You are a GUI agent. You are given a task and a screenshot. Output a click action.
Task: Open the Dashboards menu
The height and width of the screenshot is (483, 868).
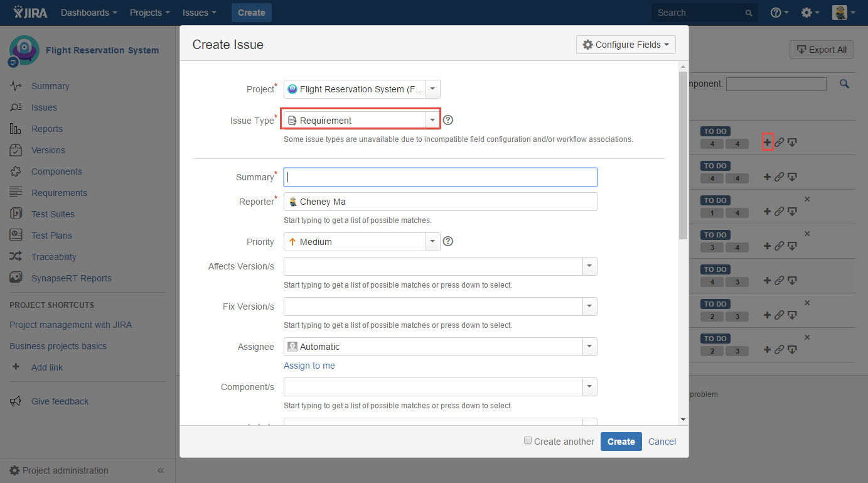click(x=88, y=13)
